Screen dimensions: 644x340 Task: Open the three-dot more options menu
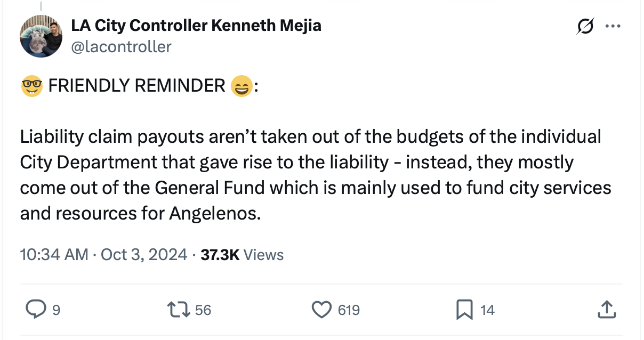point(613,27)
